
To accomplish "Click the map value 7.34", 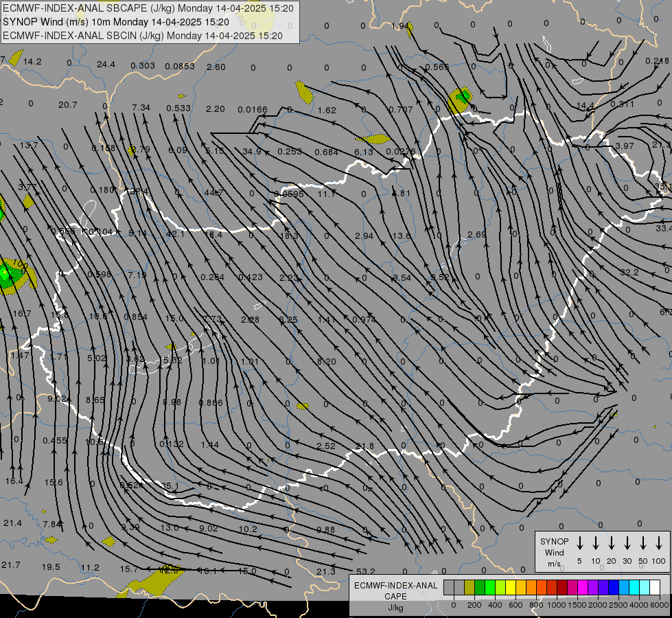I will [141, 107].
